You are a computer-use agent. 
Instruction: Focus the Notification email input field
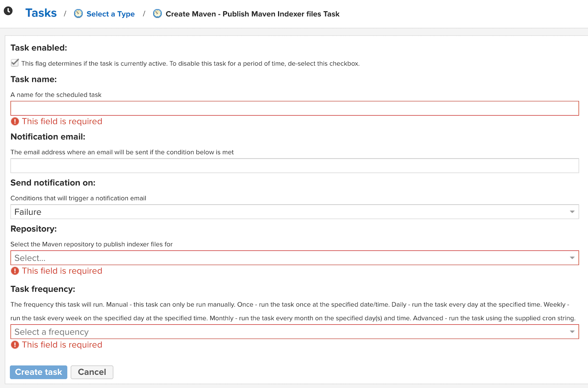[x=295, y=166]
